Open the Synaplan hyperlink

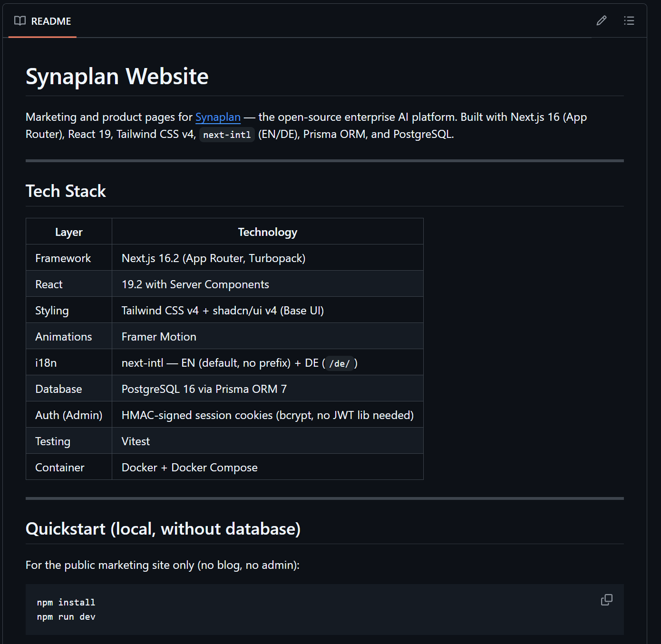[x=218, y=117]
